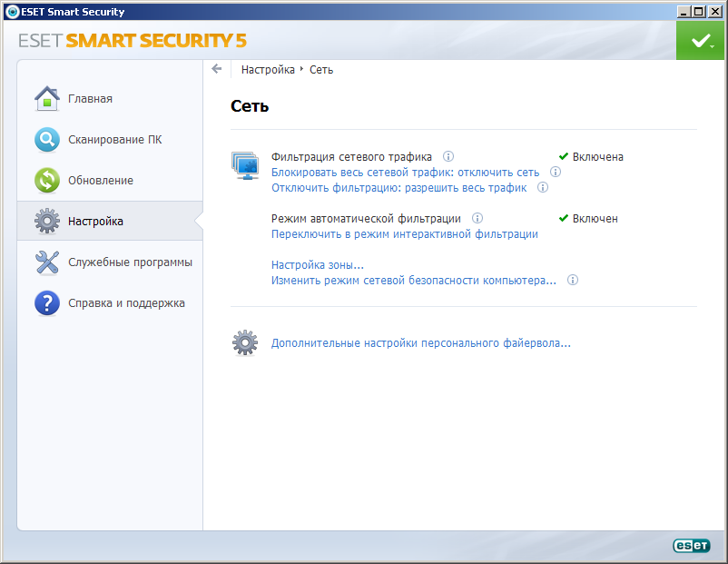Click Фильтрация сетевого трафика label

[351, 157]
